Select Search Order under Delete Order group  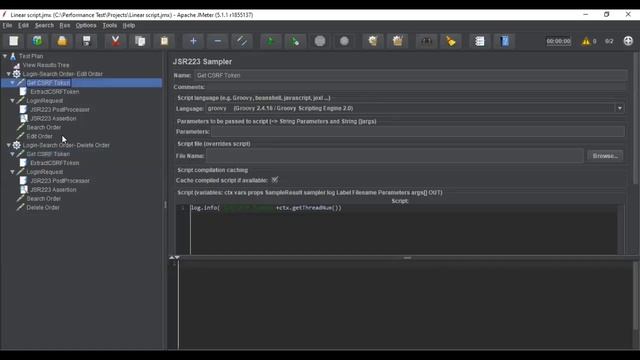tap(44, 198)
